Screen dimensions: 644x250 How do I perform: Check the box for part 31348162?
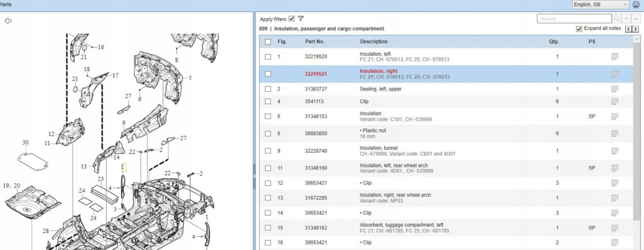click(268, 228)
